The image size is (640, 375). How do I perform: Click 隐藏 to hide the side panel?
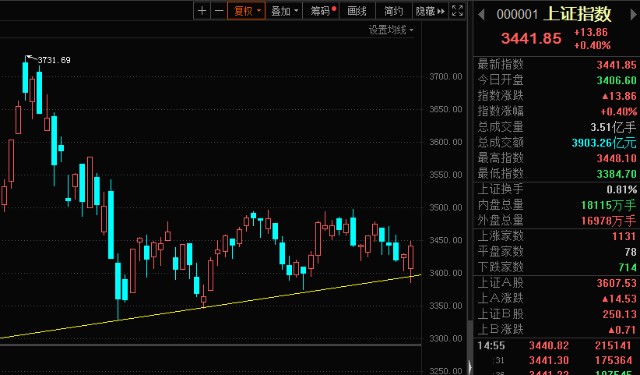(x=430, y=11)
